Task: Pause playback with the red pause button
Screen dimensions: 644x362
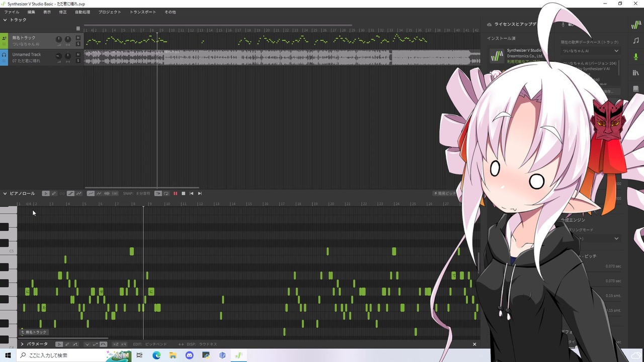Action: [175, 194]
